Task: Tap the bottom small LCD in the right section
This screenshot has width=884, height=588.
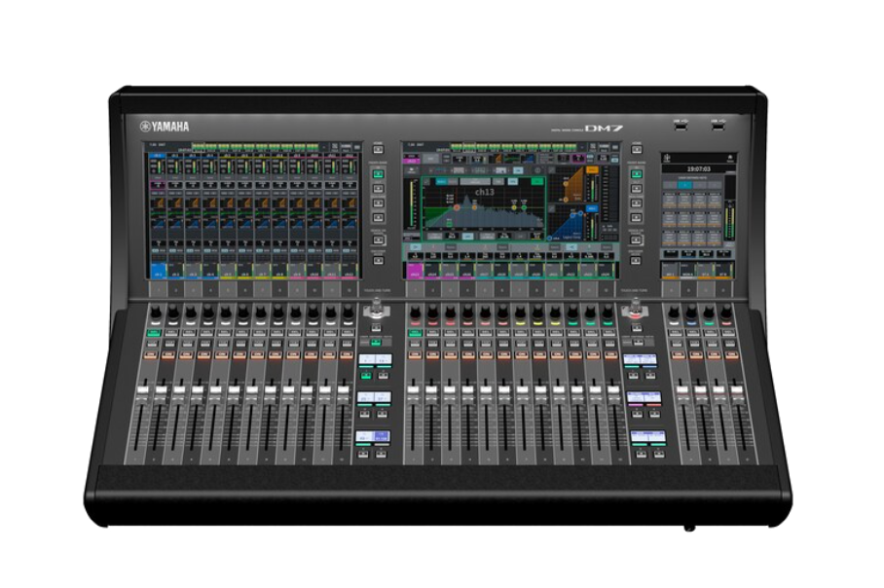Action: click(648, 436)
